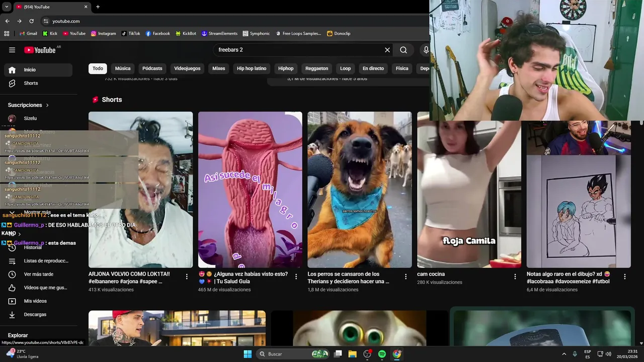Go to Inicio in the sidebar
Viewport: 644px width, 362px height.
(38, 70)
